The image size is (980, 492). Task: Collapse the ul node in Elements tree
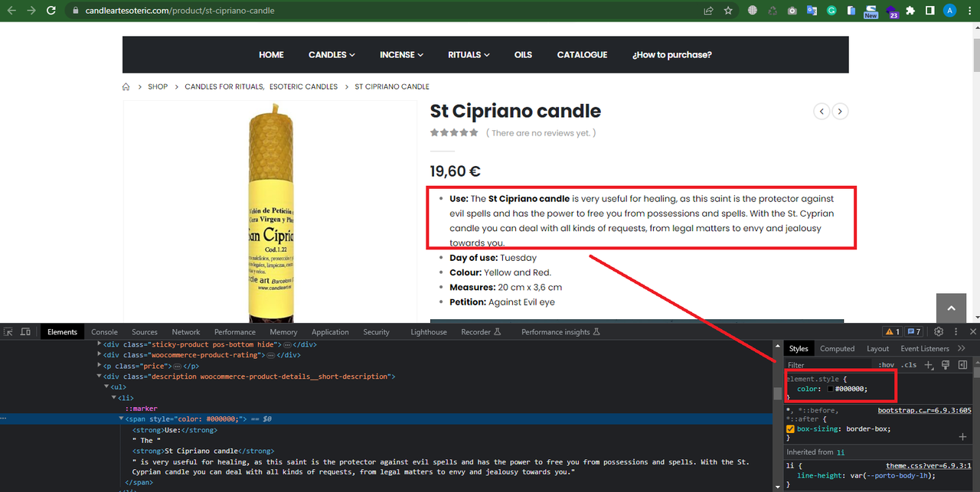pyautogui.click(x=106, y=387)
